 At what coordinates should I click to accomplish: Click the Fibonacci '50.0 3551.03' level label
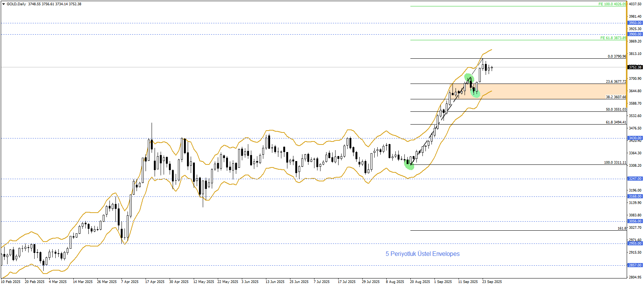(616, 110)
